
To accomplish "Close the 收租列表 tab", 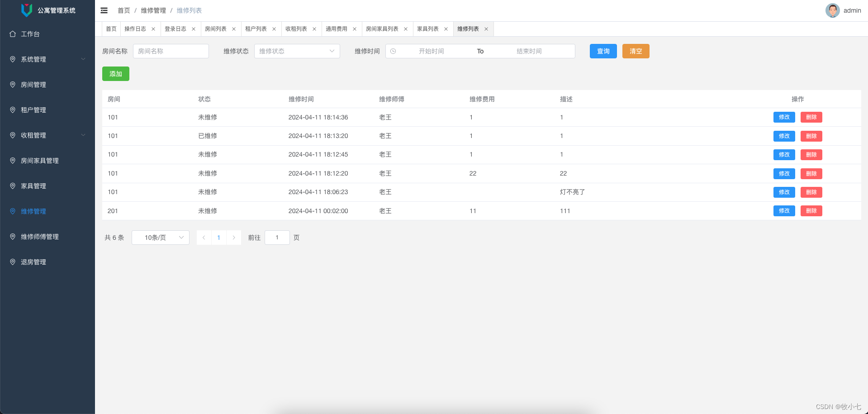I will [314, 29].
